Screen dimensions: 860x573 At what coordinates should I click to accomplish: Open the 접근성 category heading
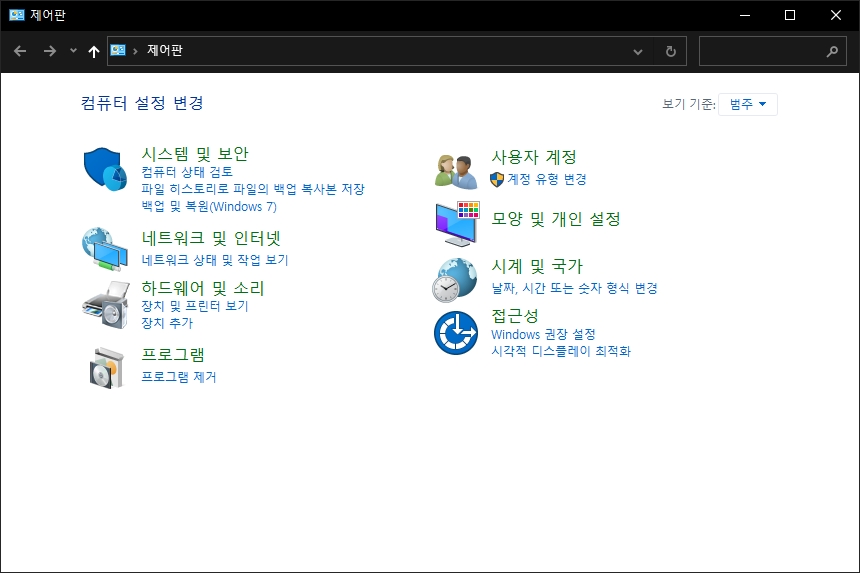[515, 315]
